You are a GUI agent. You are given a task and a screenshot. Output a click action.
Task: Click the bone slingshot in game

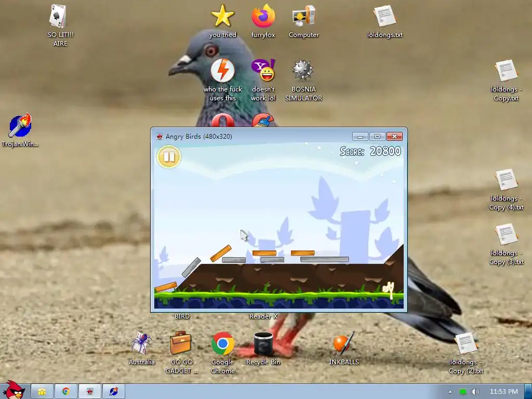click(x=389, y=290)
